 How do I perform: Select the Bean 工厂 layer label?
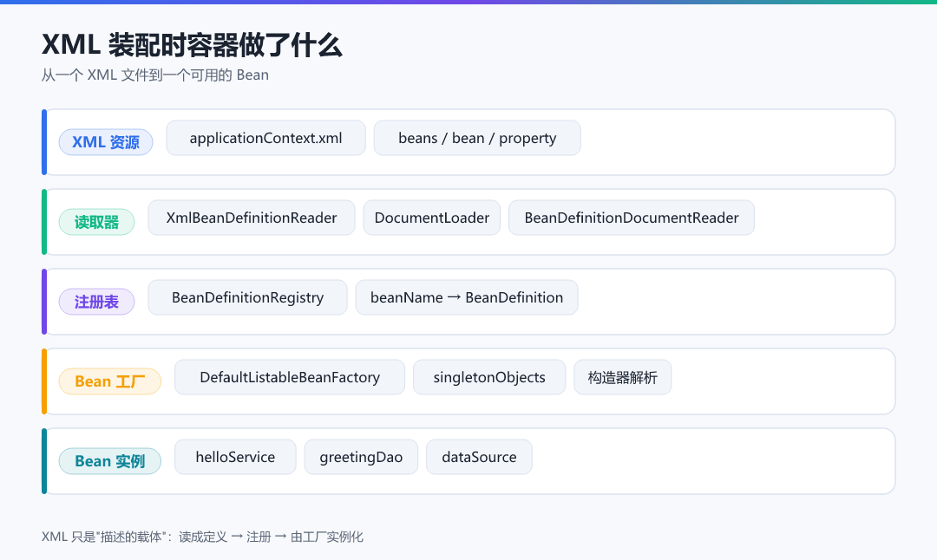pyautogui.click(x=110, y=381)
